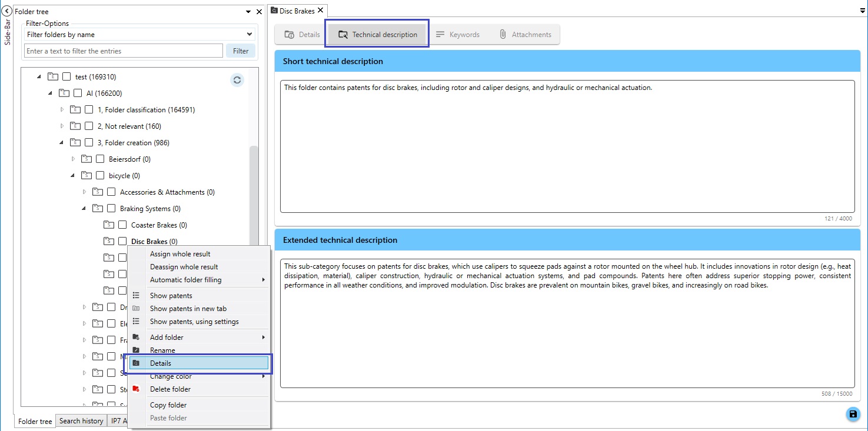Click the folder tree vertical scrollbar
The height and width of the screenshot is (431, 868).
click(254, 194)
